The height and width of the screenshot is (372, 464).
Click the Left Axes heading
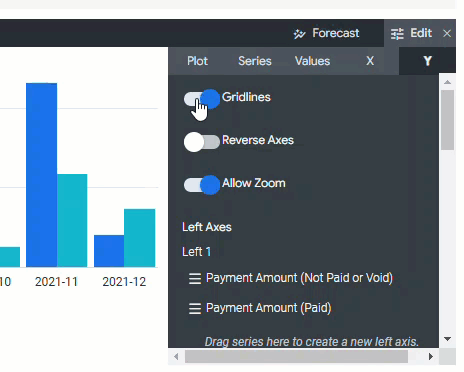(x=207, y=227)
